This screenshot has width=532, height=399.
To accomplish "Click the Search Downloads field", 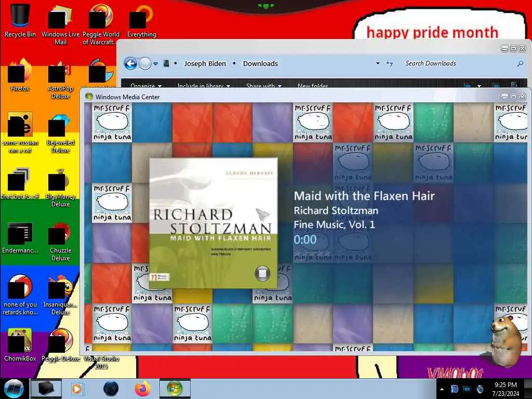I will pos(459,63).
